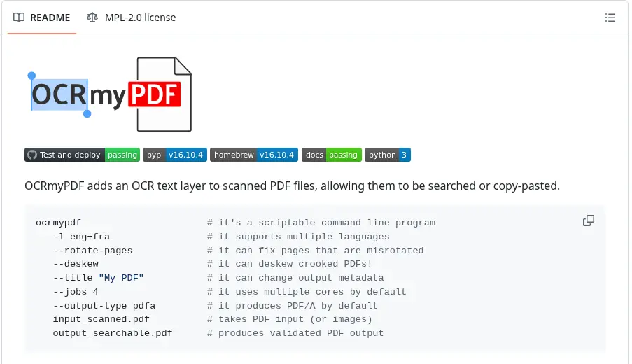This screenshot has height=364, width=632.
Task: Click the "My PDF" string in code
Action: (121, 278)
